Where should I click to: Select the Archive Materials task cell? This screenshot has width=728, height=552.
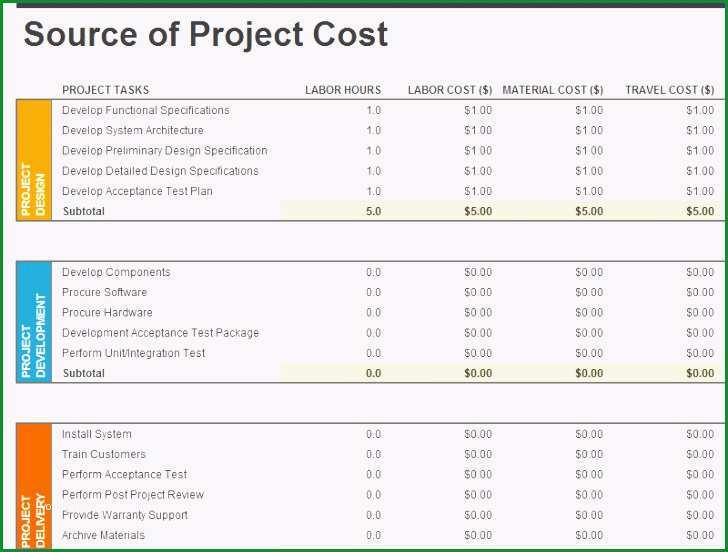(103, 535)
